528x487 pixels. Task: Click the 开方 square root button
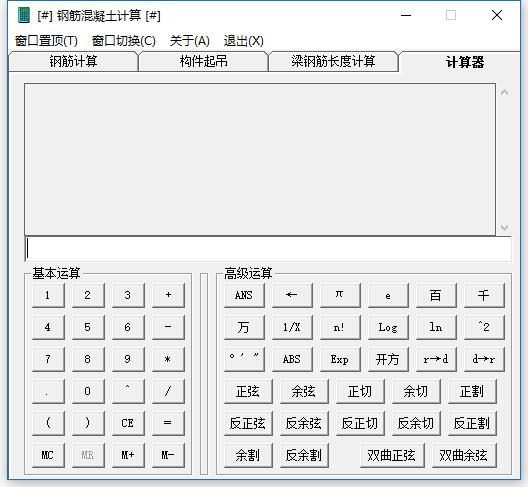point(388,359)
